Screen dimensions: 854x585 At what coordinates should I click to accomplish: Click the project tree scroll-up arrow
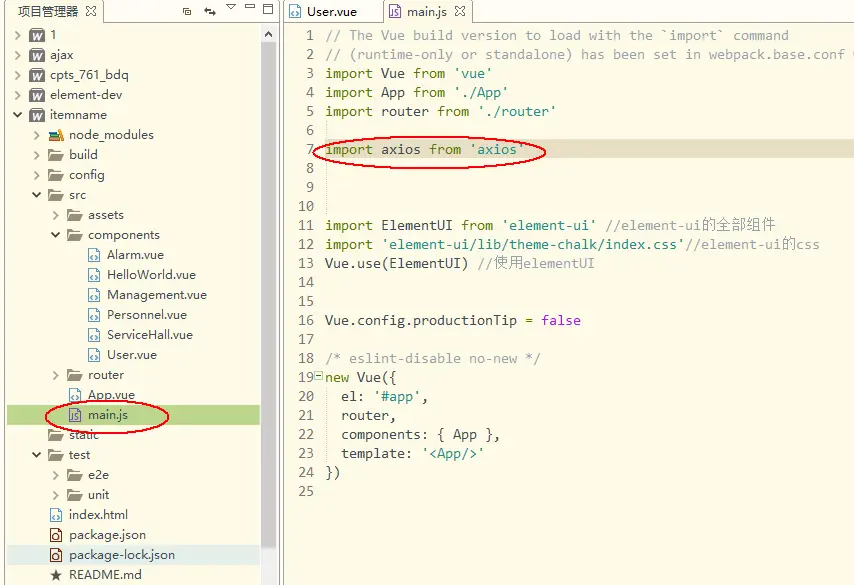268,35
